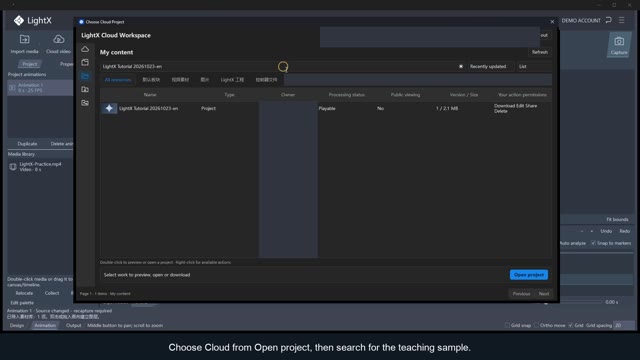Click the cloud icon in workspace sidebar
The width and height of the screenshot is (640, 360).
85,49
